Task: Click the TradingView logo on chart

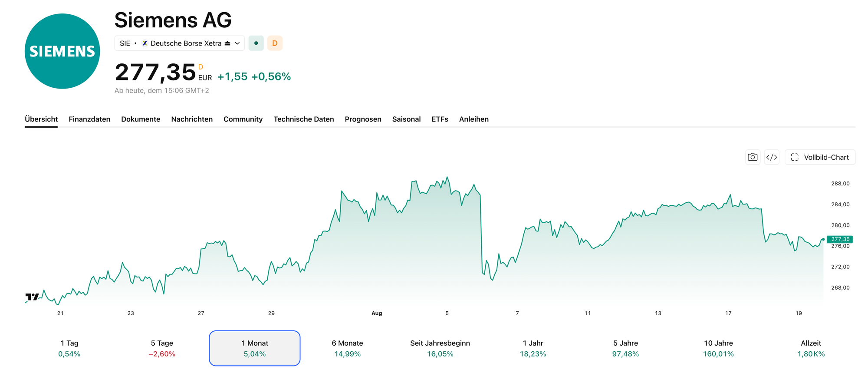Action: [x=32, y=297]
